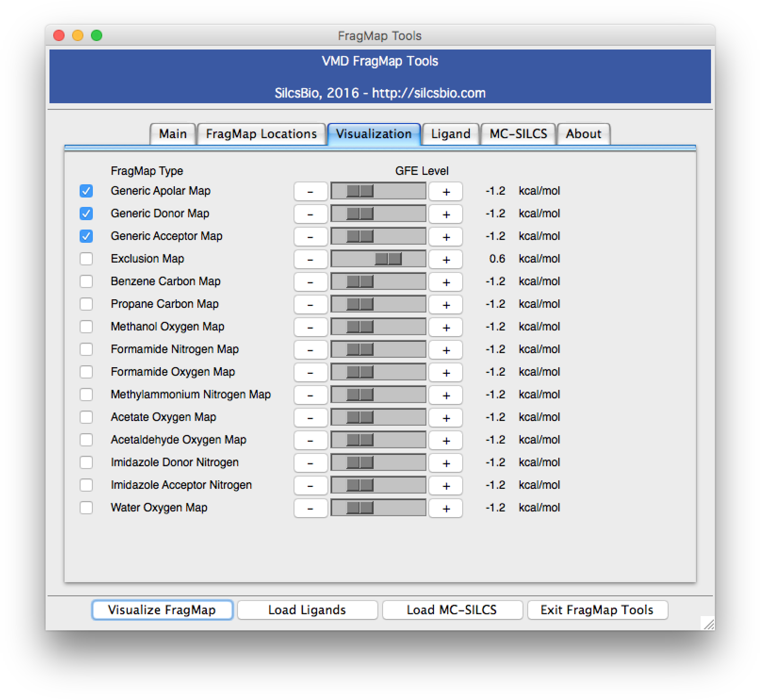760x700 pixels.
Task: Click the Exclusion Map 0.6 value
Action: coord(497,259)
